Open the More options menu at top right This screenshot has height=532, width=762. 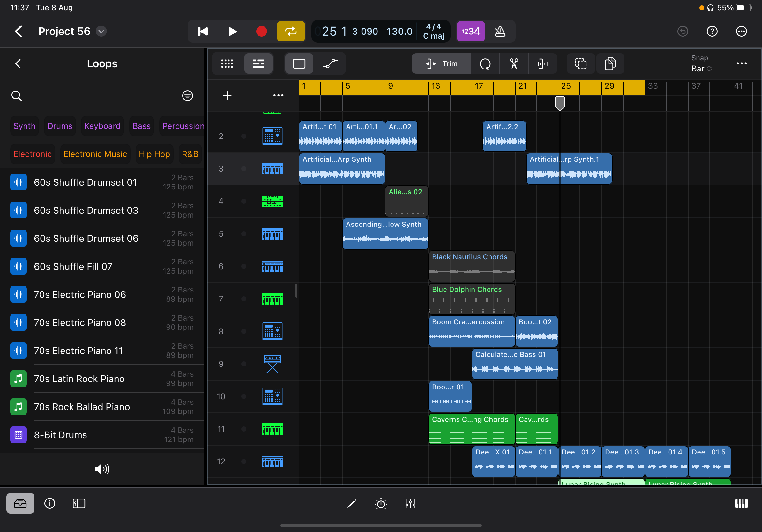coord(742,32)
